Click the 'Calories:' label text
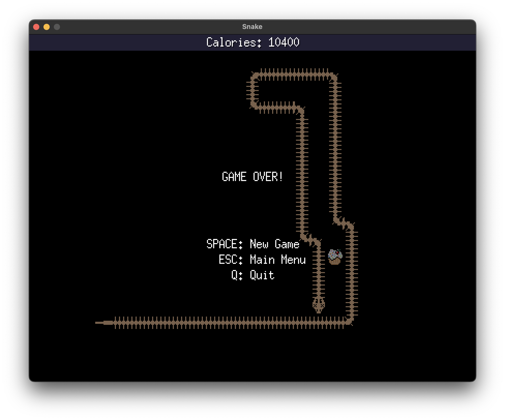Image resolution: width=505 pixels, height=420 pixels. (x=234, y=42)
